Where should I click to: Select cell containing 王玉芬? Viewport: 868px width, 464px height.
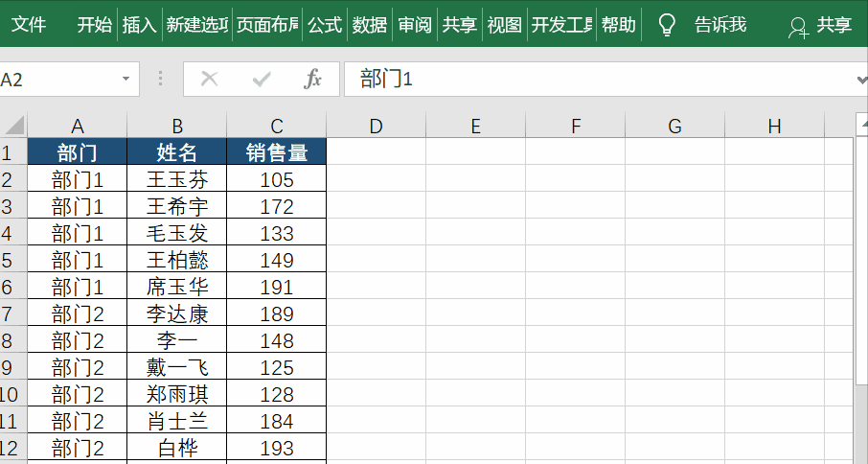click(177, 179)
